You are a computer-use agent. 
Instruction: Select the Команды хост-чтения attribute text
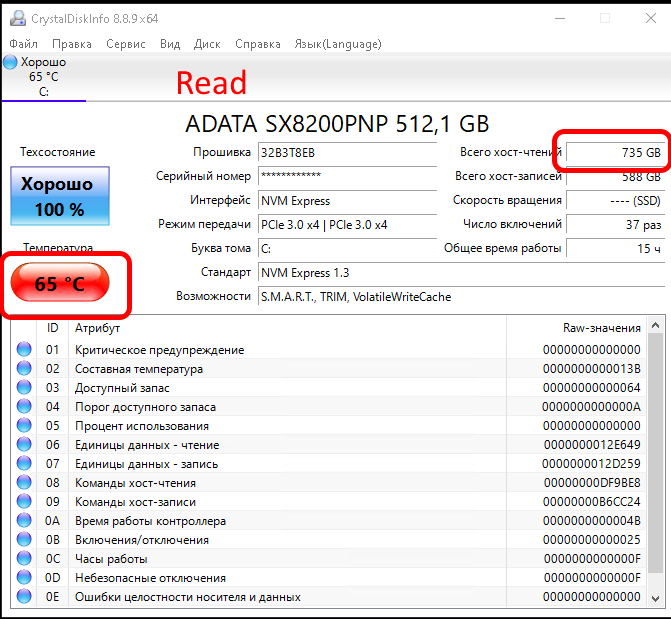pos(136,483)
